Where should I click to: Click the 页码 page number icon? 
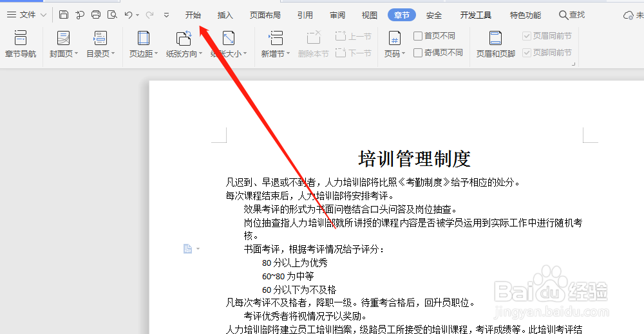coord(395,39)
